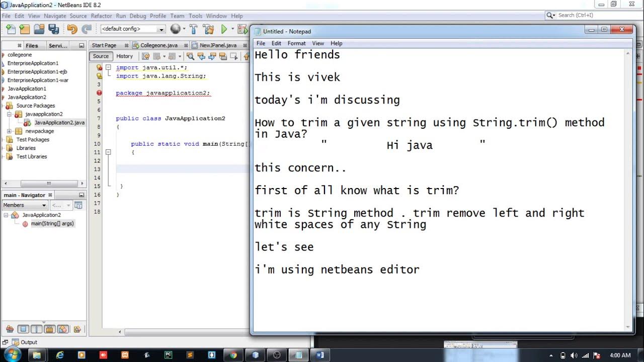This screenshot has width=644, height=362.
Task: Click the hint bulb on import String line
Action: pos(99,76)
